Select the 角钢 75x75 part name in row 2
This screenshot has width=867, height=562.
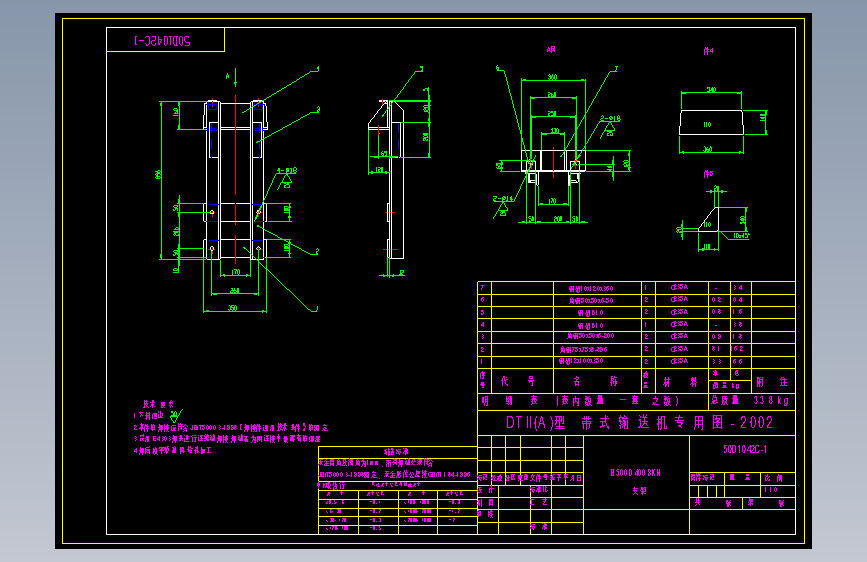[x=583, y=350]
